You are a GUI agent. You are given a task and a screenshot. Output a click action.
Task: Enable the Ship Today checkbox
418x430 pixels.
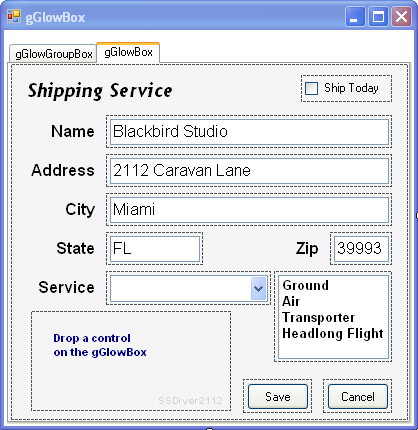[312, 88]
